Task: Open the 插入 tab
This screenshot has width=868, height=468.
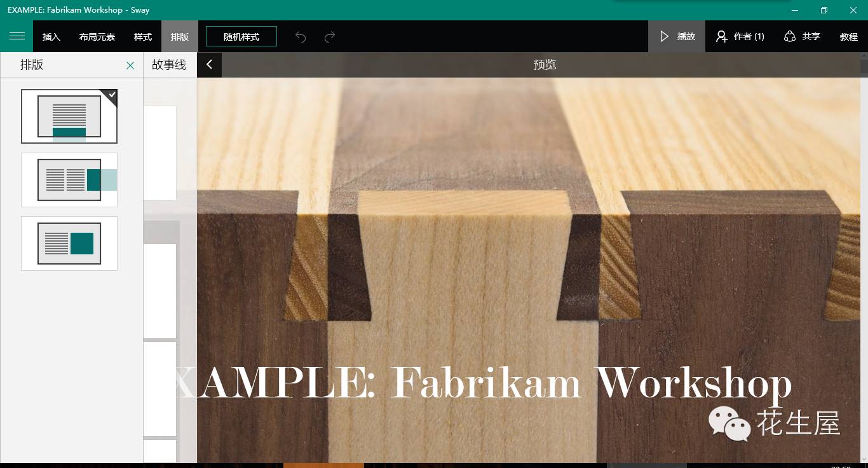Action: point(51,36)
